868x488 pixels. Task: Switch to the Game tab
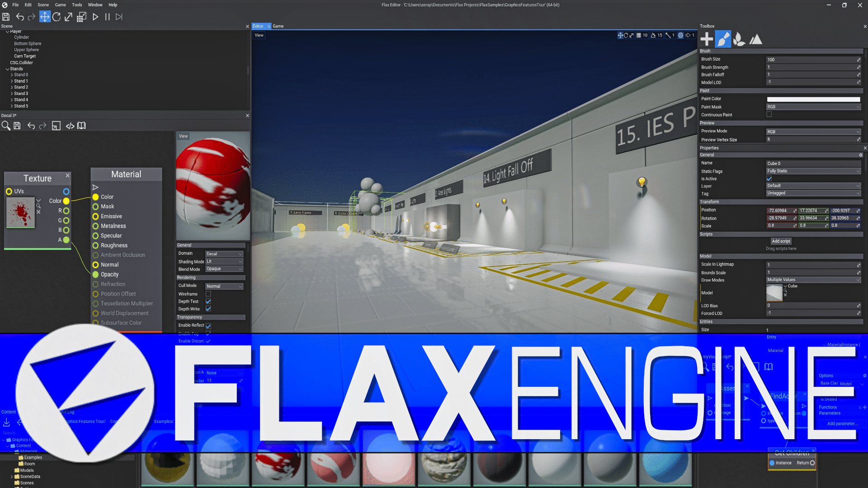pos(278,26)
